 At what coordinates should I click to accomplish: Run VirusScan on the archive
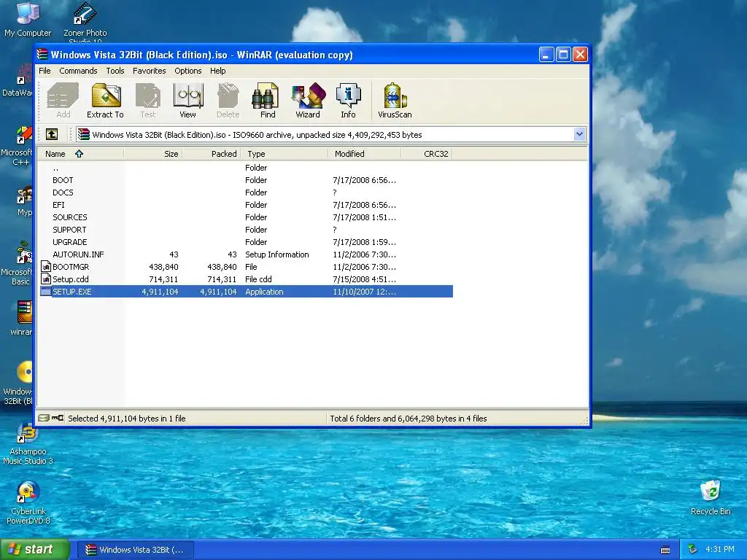click(x=395, y=101)
